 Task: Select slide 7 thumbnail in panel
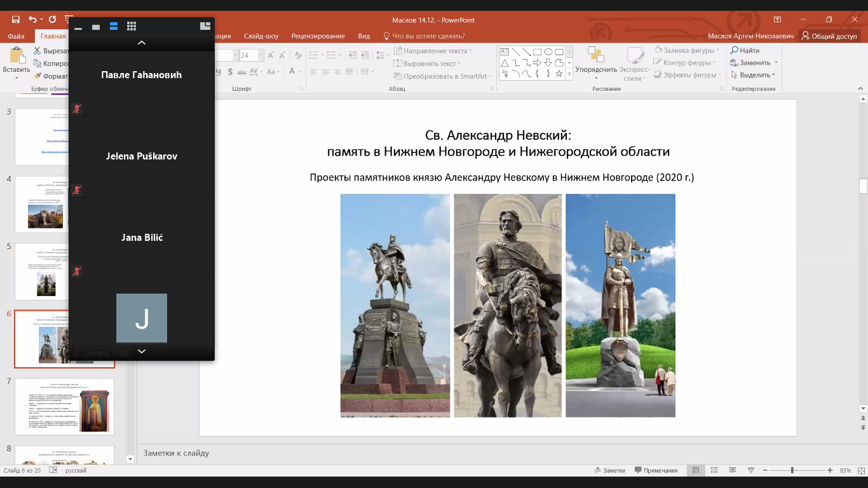[x=64, y=406]
